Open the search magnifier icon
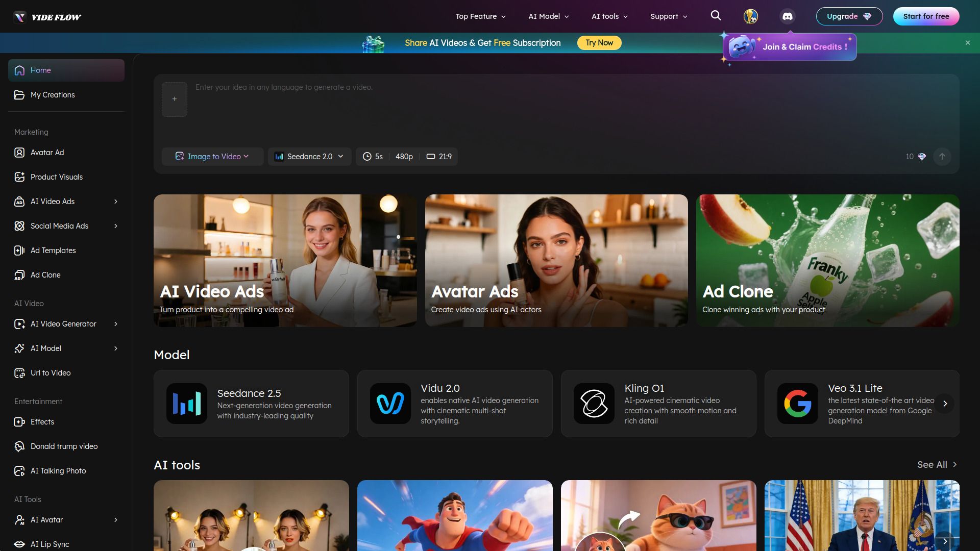Image resolution: width=980 pixels, height=551 pixels. [716, 16]
